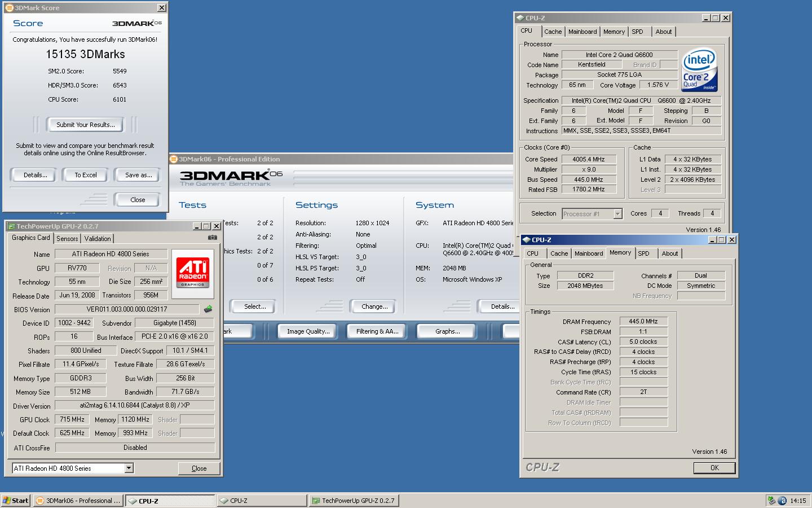Click the 15135 3DMarks score text
812x508 pixels.
coord(86,54)
